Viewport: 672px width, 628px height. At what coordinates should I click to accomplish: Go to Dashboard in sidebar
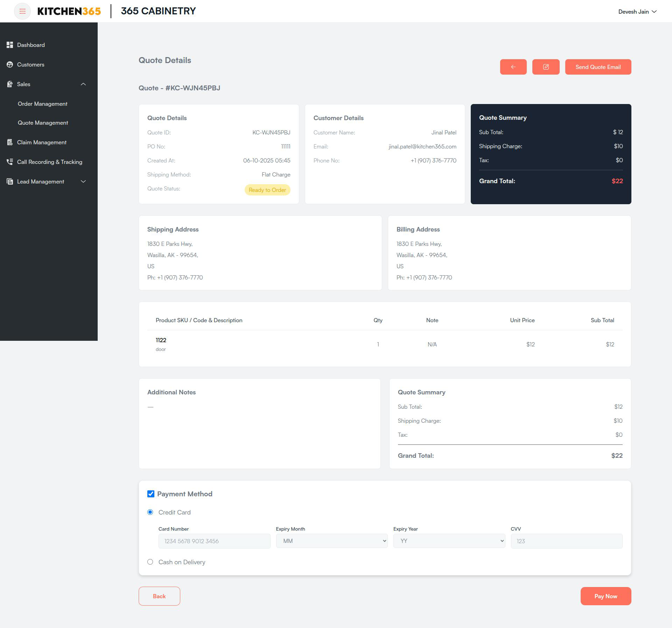31,45
